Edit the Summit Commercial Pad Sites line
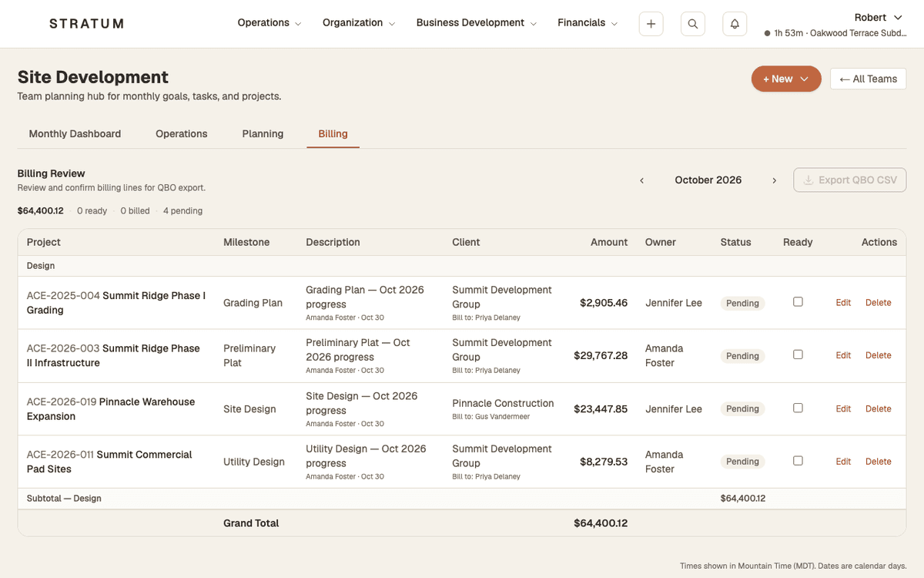The width and height of the screenshot is (924, 578). pyautogui.click(x=843, y=462)
